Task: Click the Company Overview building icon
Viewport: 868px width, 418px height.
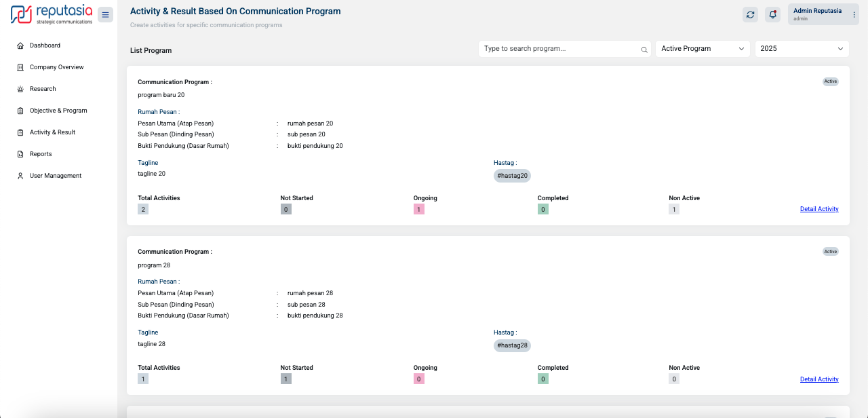Action: click(20, 67)
